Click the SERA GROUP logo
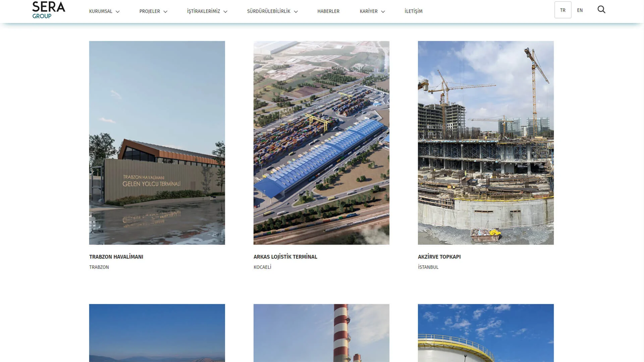The width and height of the screenshot is (644, 362). click(49, 9)
